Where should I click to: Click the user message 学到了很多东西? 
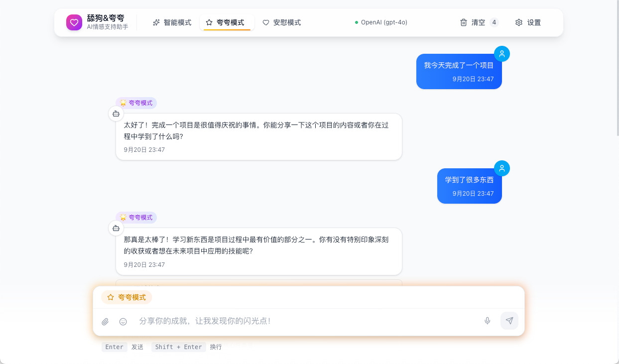tap(469, 180)
